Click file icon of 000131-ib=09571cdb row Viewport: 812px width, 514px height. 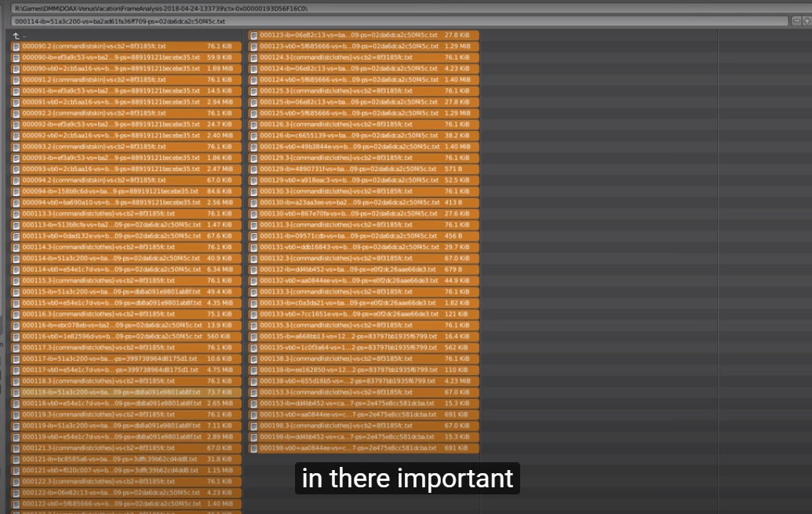pos(253,235)
